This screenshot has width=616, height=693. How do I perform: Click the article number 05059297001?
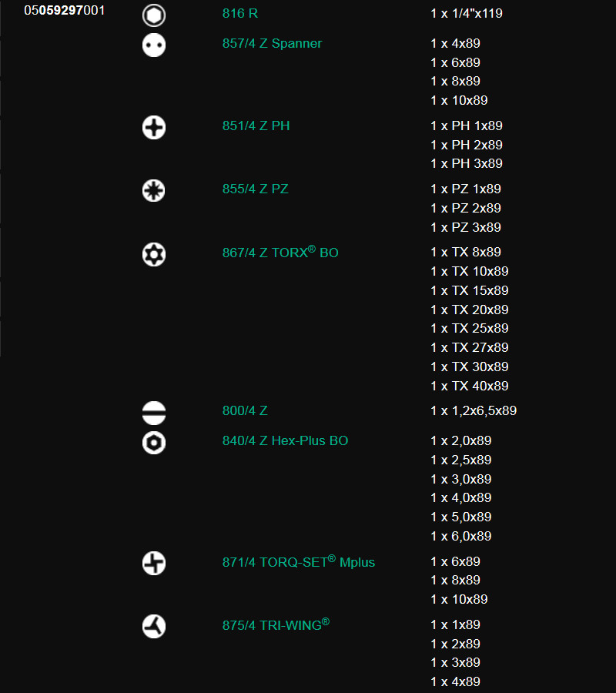click(65, 10)
